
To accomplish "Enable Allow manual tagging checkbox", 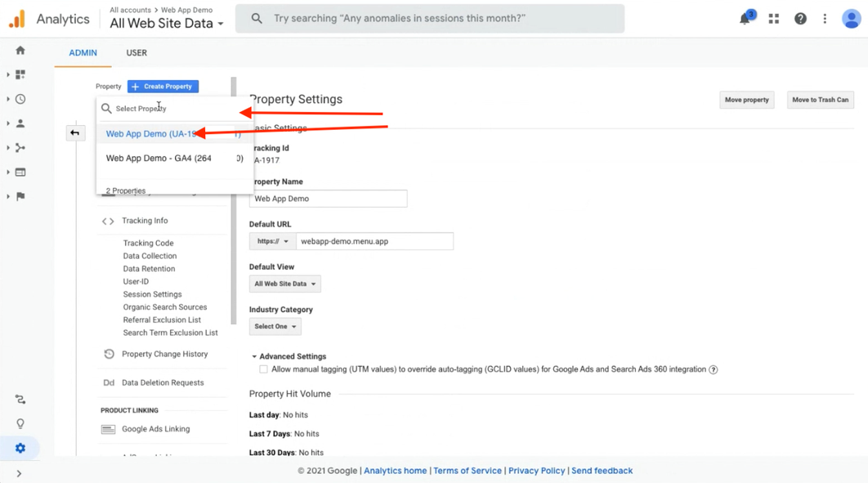I will point(263,369).
